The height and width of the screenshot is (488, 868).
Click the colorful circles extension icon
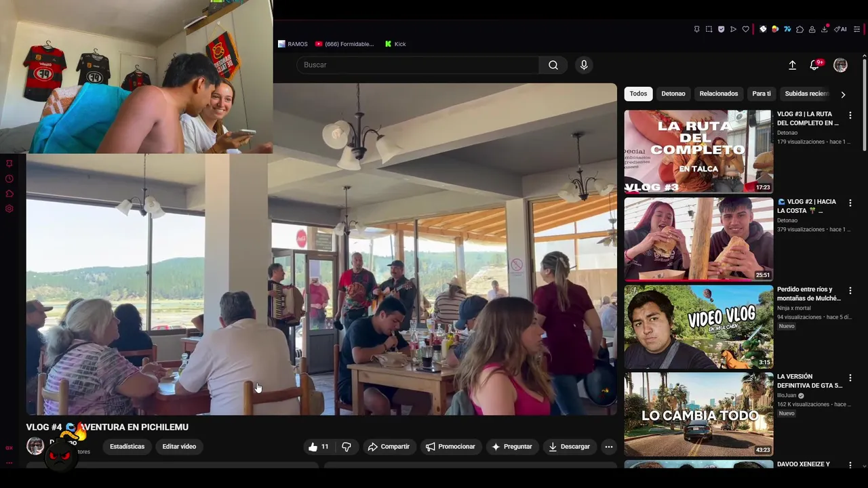775,29
